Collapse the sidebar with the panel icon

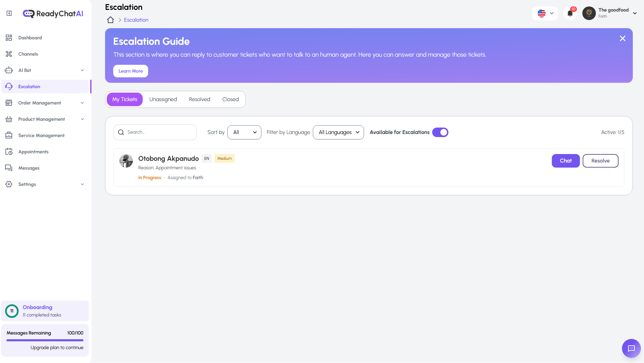click(9, 13)
